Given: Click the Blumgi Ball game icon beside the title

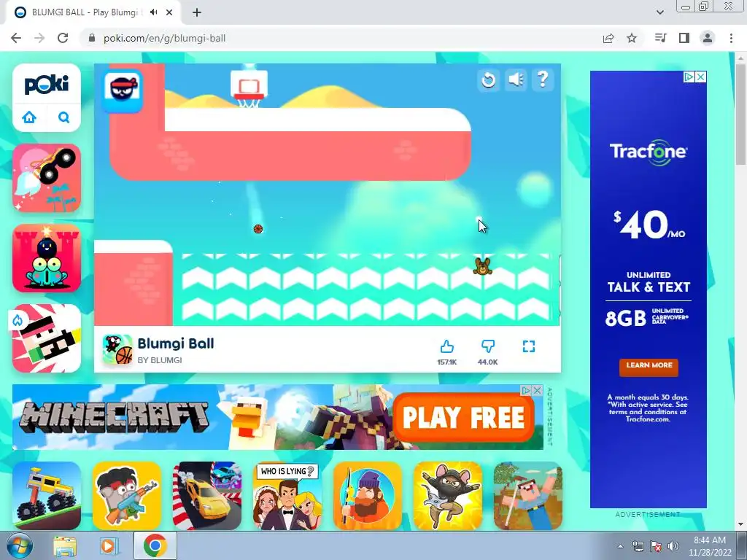Looking at the screenshot, I should click(x=117, y=350).
